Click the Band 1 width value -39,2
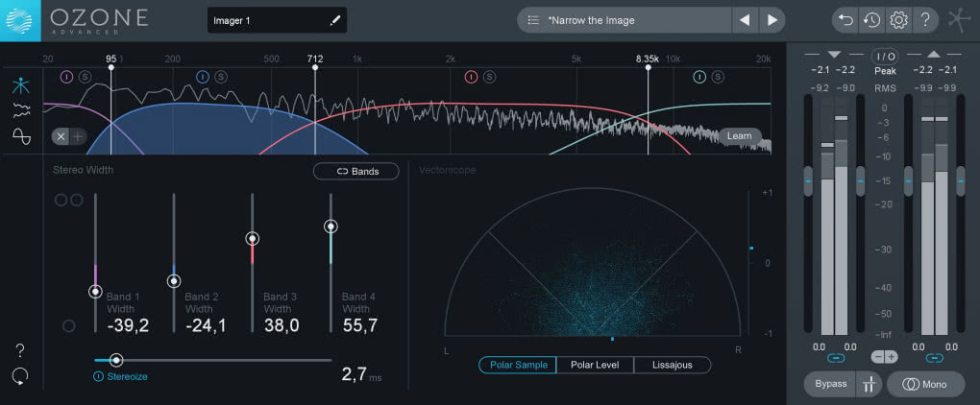This screenshot has height=405, width=980. [x=128, y=325]
